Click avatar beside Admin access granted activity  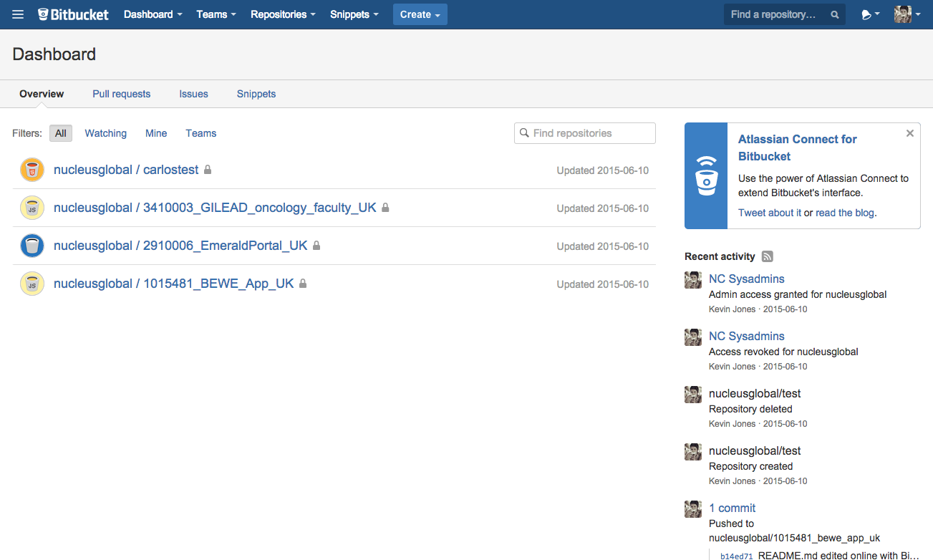click(x=693, y=280)
